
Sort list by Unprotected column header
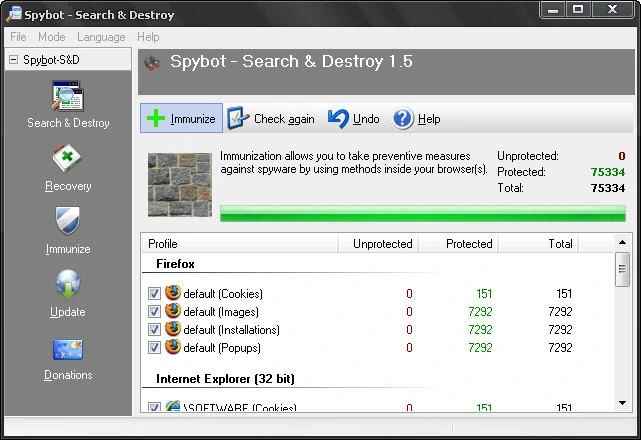click(x=382, y=244)
